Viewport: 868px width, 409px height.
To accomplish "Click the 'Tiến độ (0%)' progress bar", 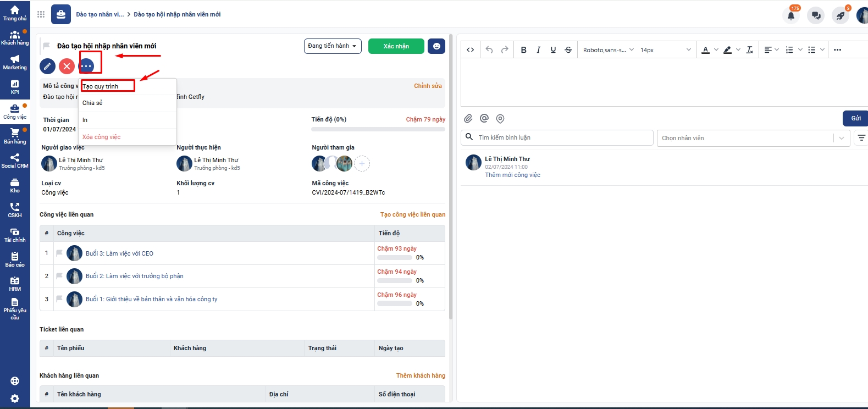I will click(378, 129).
